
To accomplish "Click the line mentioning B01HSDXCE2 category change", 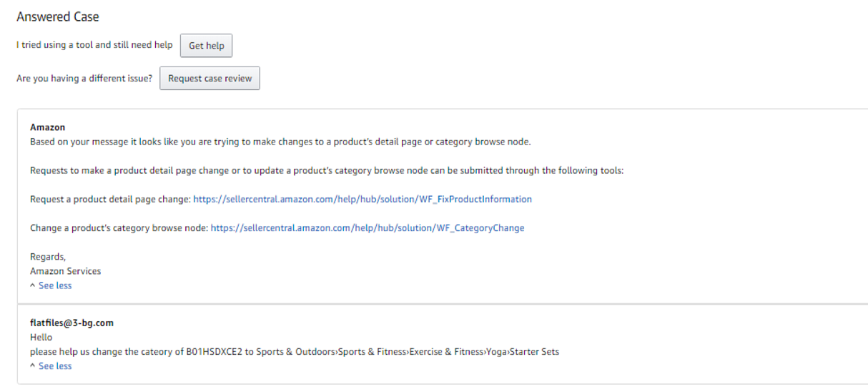I will pos(295,352).
